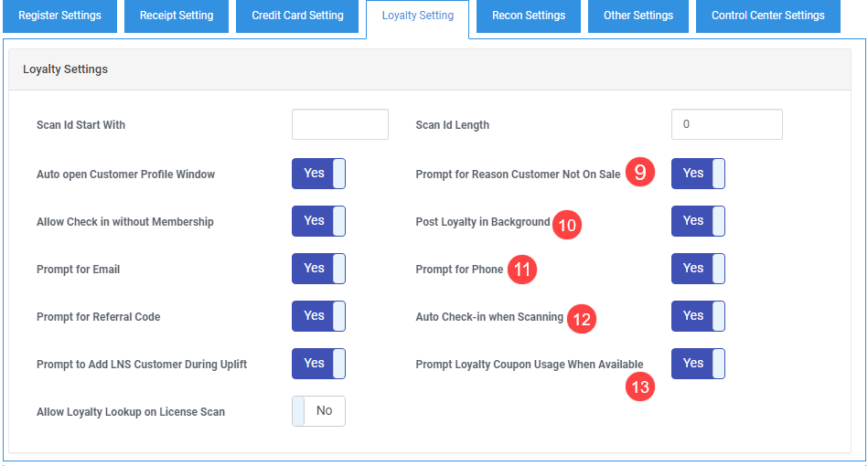Disable Post Loyalty in Background
The image size is (868, 466).
698,221
